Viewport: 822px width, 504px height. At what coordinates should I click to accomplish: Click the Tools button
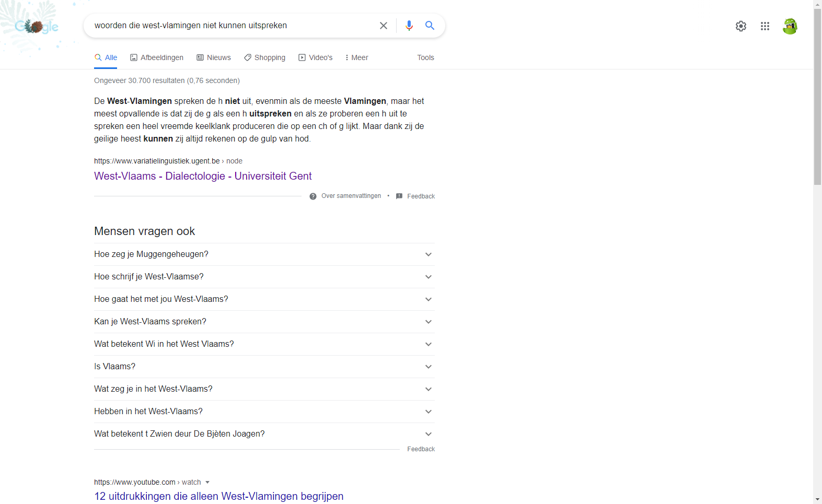[425, 57]
